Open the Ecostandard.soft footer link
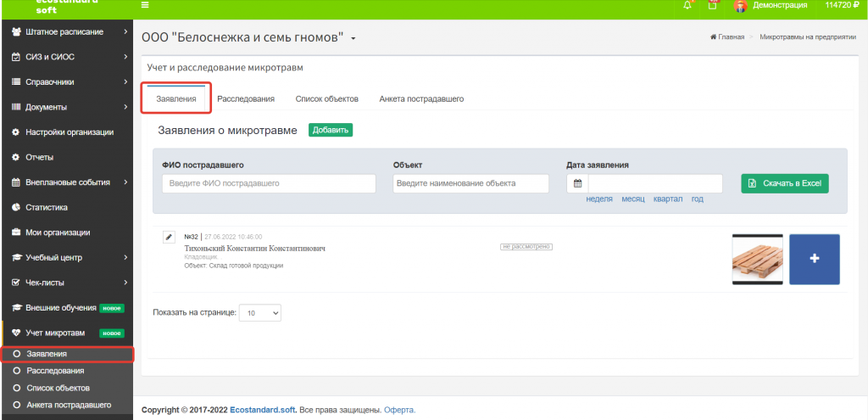 tap(264, 410)
